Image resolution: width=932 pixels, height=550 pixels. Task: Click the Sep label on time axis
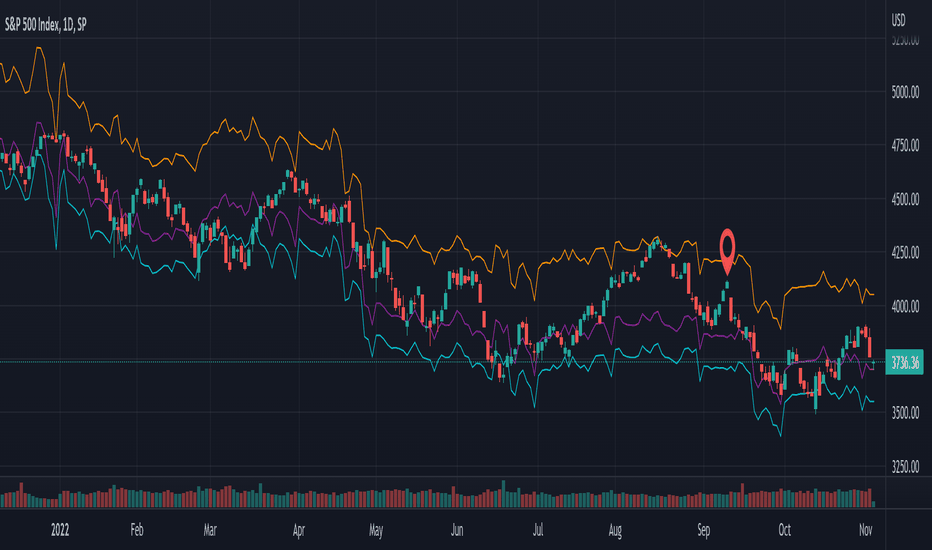point(703,530)
